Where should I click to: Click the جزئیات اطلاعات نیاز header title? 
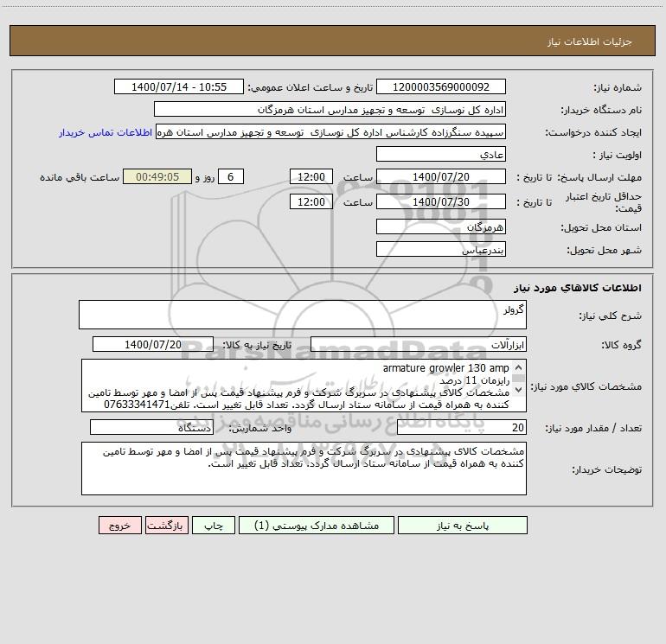[x=590, y=41]
